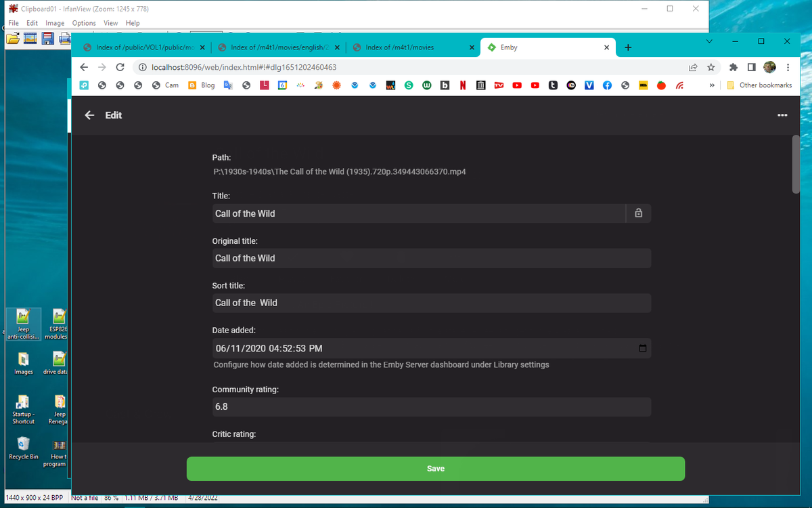
Task: Toggle the lock icon beside the Title field
Action: tap(638, 213)
